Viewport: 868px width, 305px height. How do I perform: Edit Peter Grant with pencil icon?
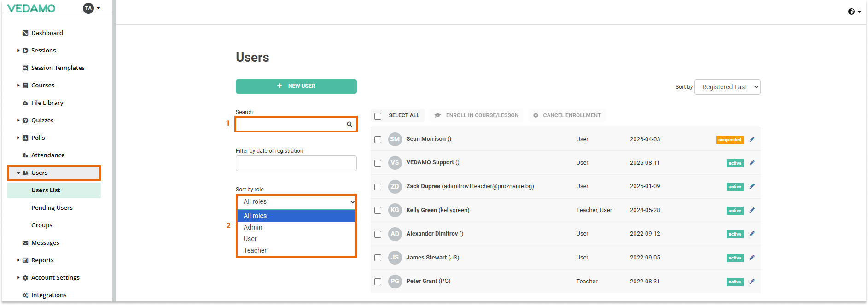pos(752,282)
